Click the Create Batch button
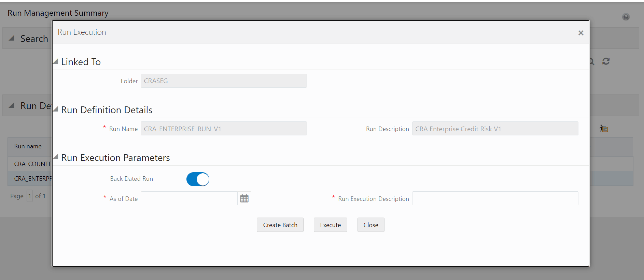Image resolution: width=644 pixels, height=280 pixels. pyautogui.click(x=280, y=225)
